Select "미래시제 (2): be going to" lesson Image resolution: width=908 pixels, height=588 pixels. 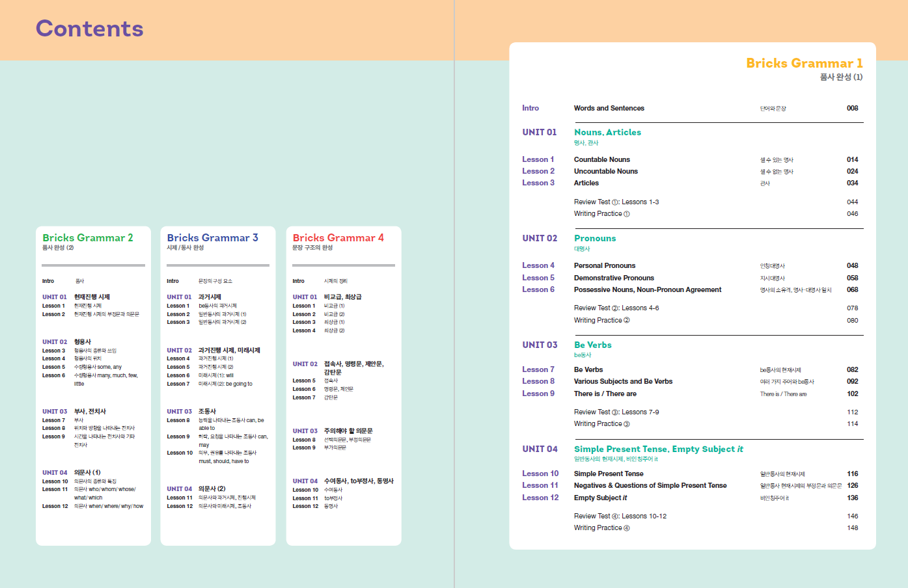click(225, 384)
